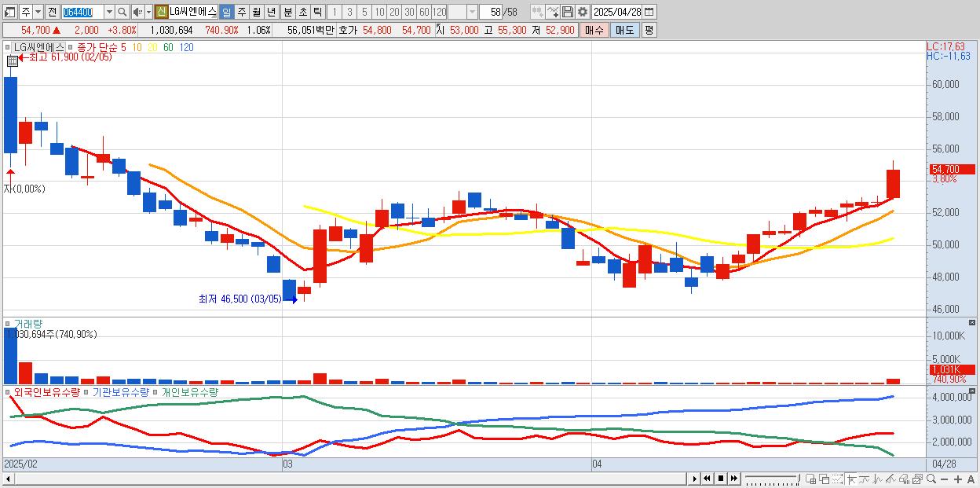
Task: Click the dotted chart range icon at bottom
Action: pyautogui.click(x=837, y=479)
